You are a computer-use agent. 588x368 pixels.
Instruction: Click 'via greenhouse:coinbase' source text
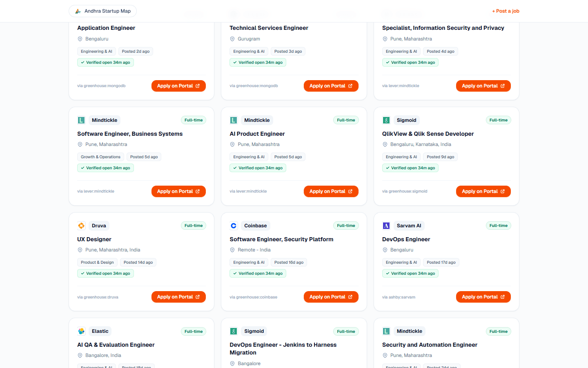pyautogui.click(x=254, y=297)
